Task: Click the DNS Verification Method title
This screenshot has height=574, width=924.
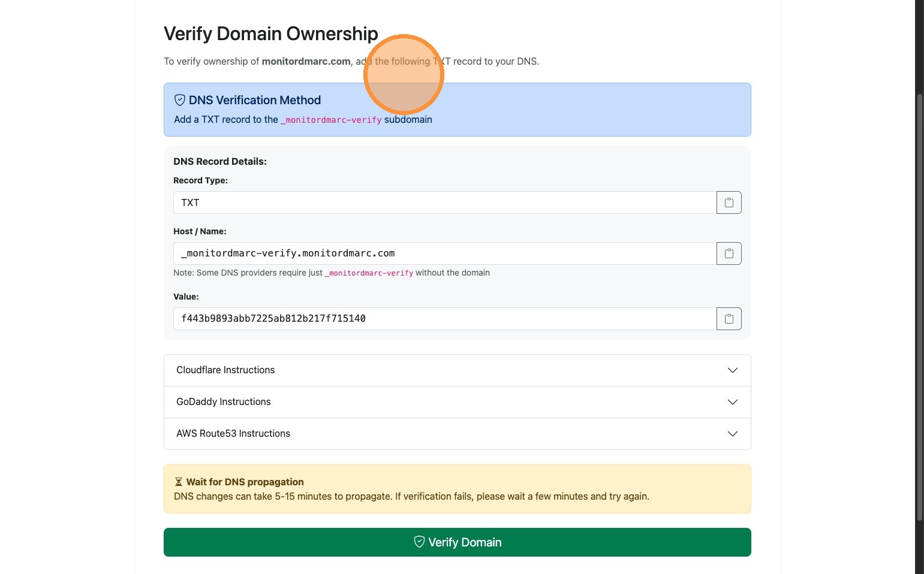Action: tap(255, 100)
